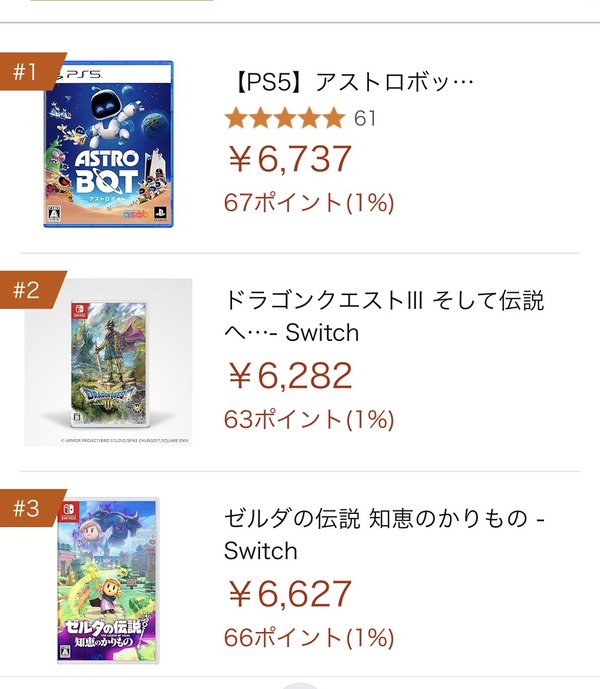
Task: Click the 66ポイント(1%) points text
Action: click(309, 637)
